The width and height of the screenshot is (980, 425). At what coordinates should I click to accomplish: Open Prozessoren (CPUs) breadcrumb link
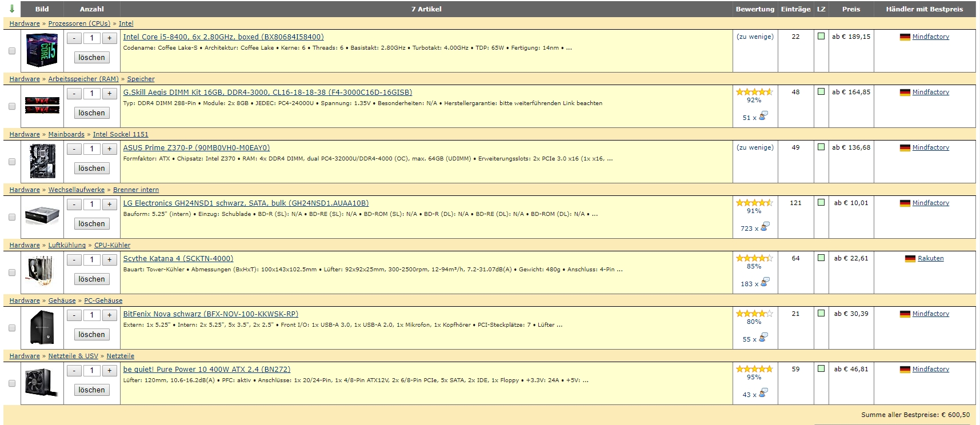[x=79, y=23]
